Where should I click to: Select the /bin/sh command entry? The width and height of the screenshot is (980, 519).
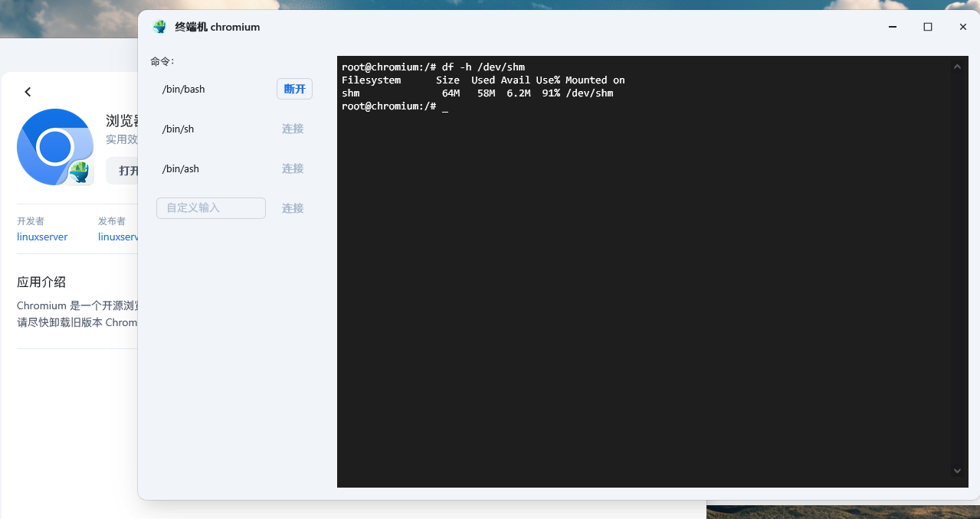179,129
